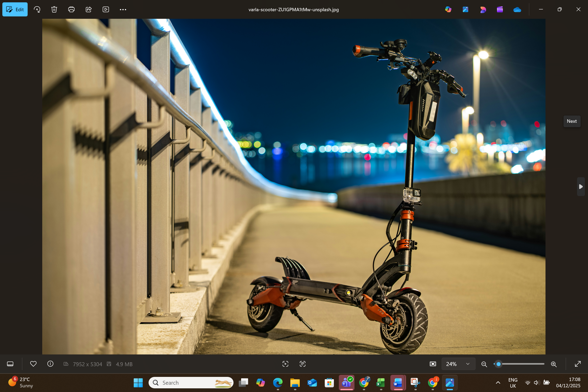This screenshot has height=392, width=588.
Task: Open the OneDrive cloud icon
Action: [x=517, y=10]
